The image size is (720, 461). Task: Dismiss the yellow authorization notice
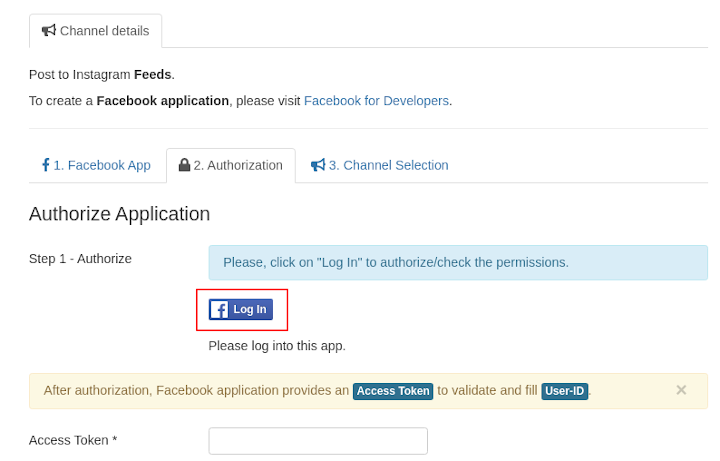click(681, 390)
